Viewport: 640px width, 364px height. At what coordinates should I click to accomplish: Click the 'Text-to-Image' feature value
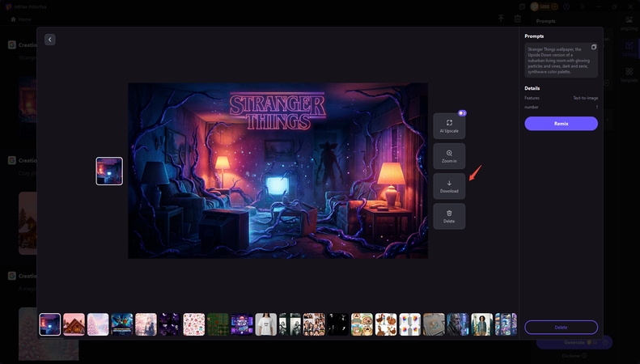[586, 98]
